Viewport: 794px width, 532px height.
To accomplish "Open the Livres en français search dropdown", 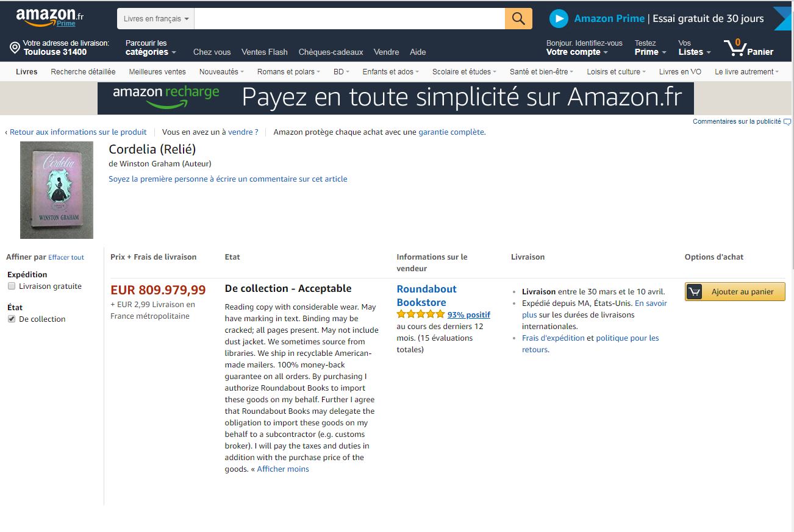I will point(156,18).
